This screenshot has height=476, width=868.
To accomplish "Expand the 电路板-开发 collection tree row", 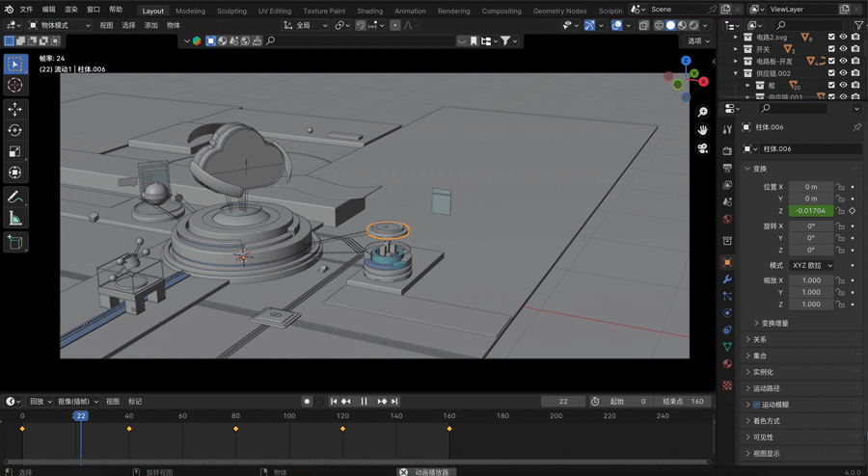I will (x=736, y=62).
